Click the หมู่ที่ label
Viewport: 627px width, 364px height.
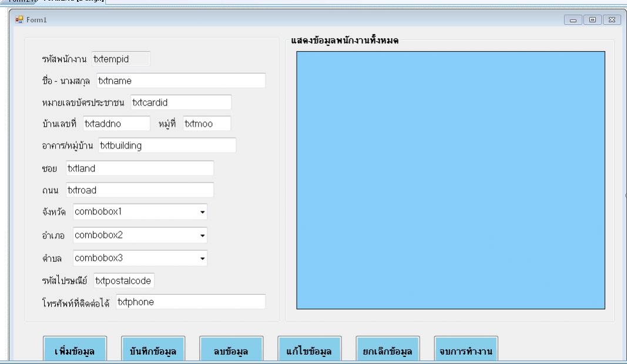[x=167, y=124]
